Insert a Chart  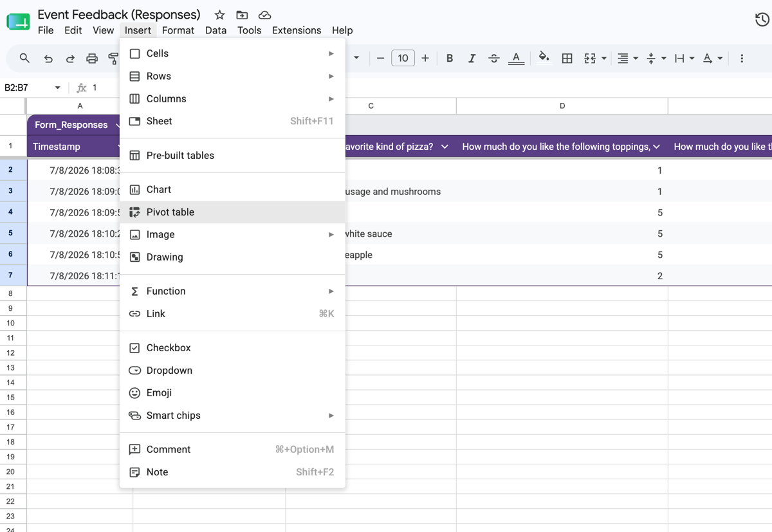tap(232, 189)
